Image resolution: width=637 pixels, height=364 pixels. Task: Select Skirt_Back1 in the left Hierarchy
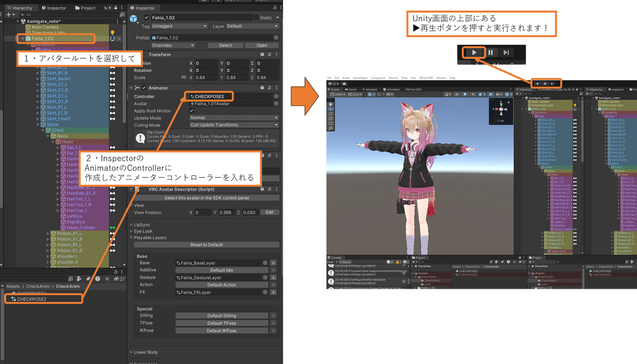tap(58, 79)
